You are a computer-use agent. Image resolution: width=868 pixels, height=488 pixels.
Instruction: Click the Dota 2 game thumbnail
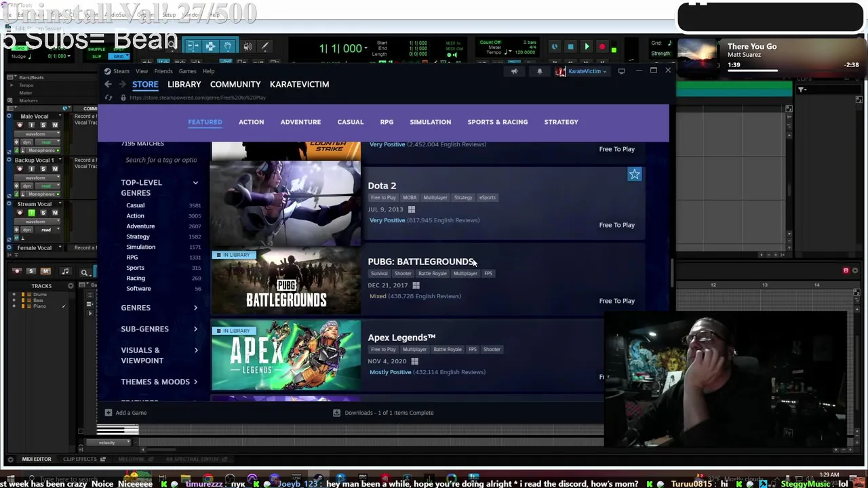285,202
